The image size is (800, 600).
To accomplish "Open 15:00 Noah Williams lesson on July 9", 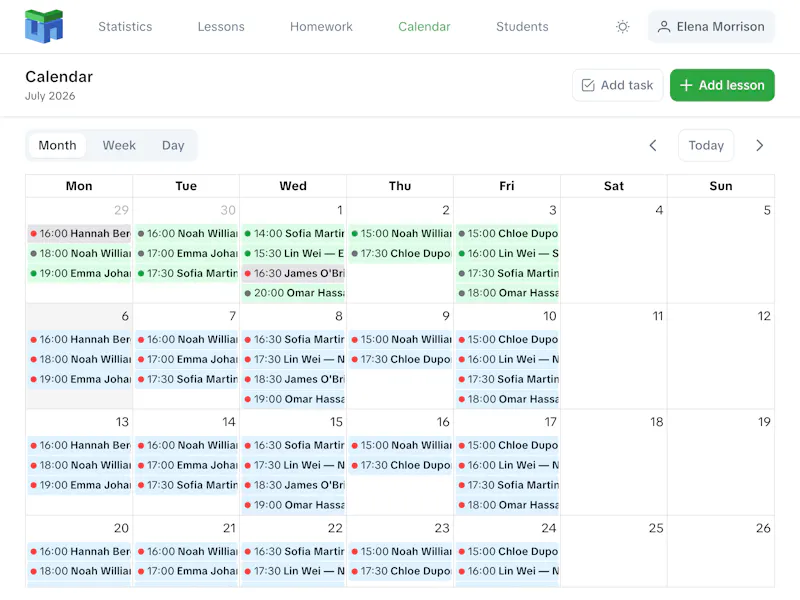I will point(401,339).
